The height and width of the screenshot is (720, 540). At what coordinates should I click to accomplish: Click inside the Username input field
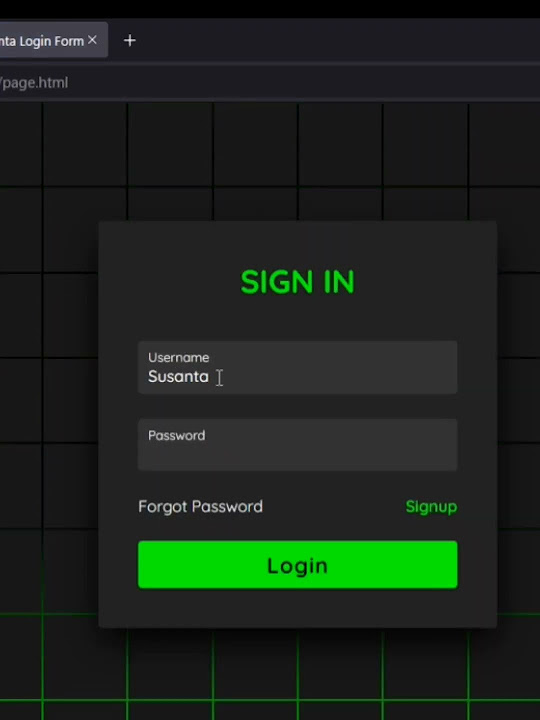(x=298, y=367)
